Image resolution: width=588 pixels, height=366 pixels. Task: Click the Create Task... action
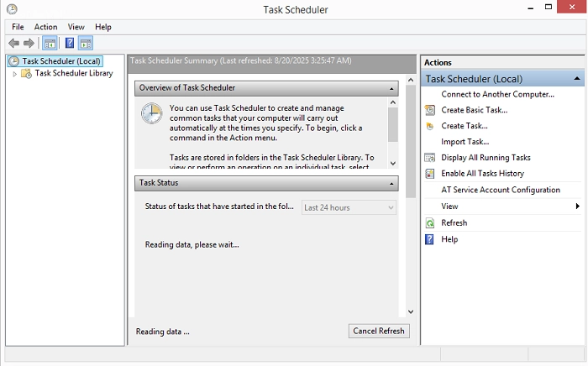[465, 126]
